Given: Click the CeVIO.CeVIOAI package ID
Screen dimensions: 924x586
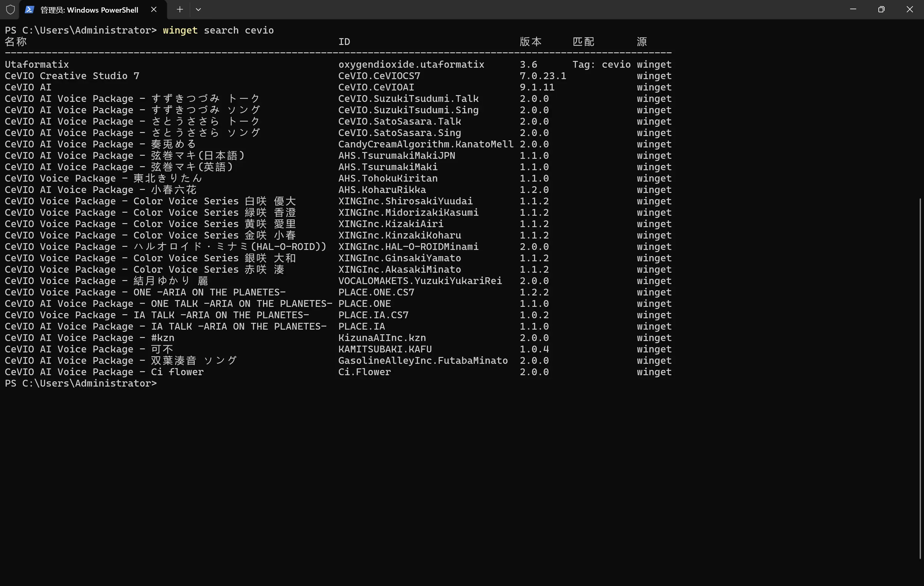Looking at the screenshot, I should [x=376, y=87].
